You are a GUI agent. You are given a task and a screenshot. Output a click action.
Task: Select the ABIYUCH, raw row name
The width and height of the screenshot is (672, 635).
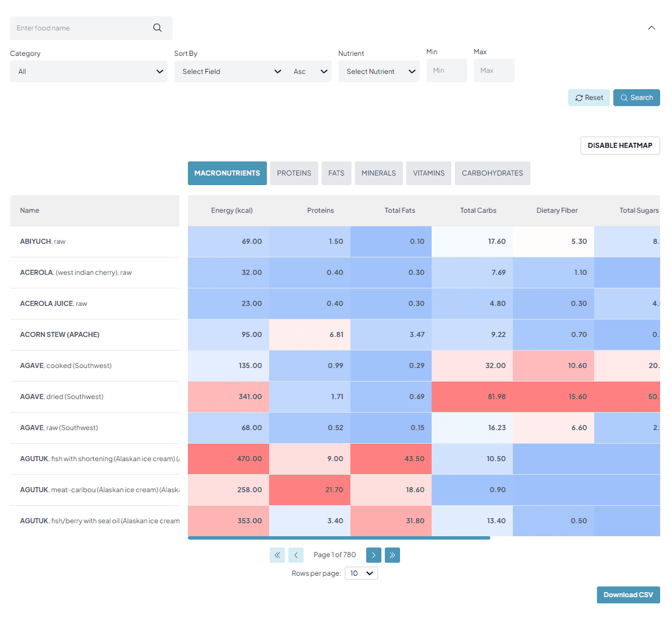tap(43, 242)
